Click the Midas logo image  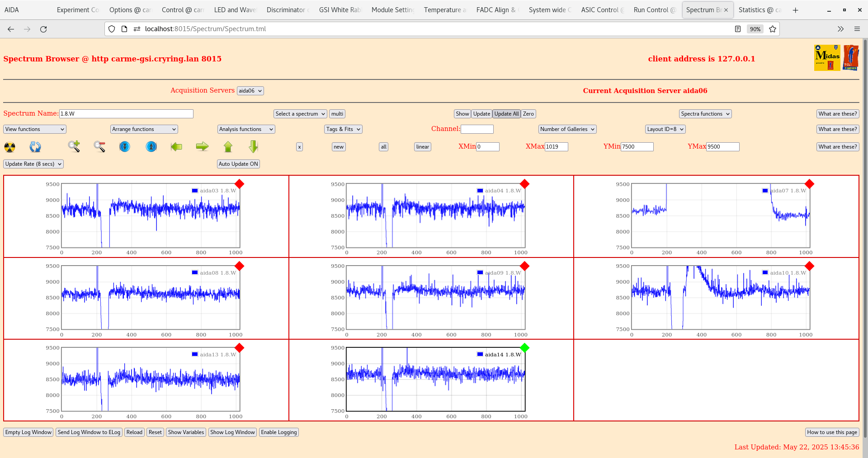826,58
